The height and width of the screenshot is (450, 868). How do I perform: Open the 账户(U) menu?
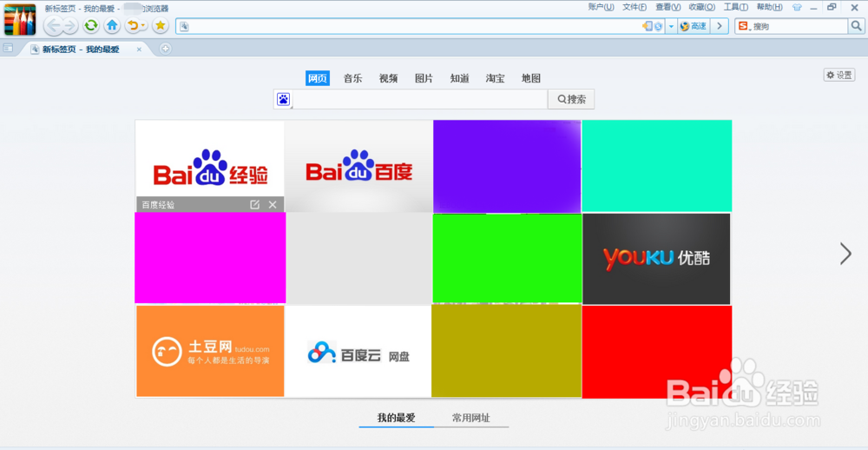(601, 7)
